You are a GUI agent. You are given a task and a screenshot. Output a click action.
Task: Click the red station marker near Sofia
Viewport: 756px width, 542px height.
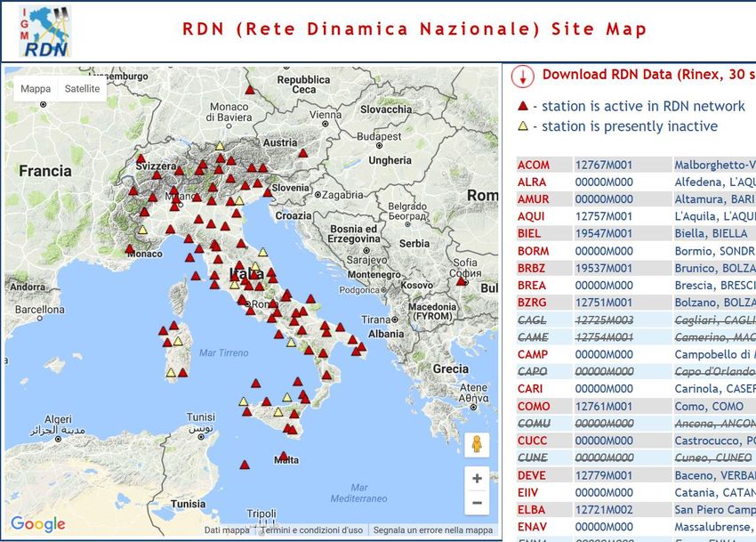pyautogui.click(x=461, y=281)
